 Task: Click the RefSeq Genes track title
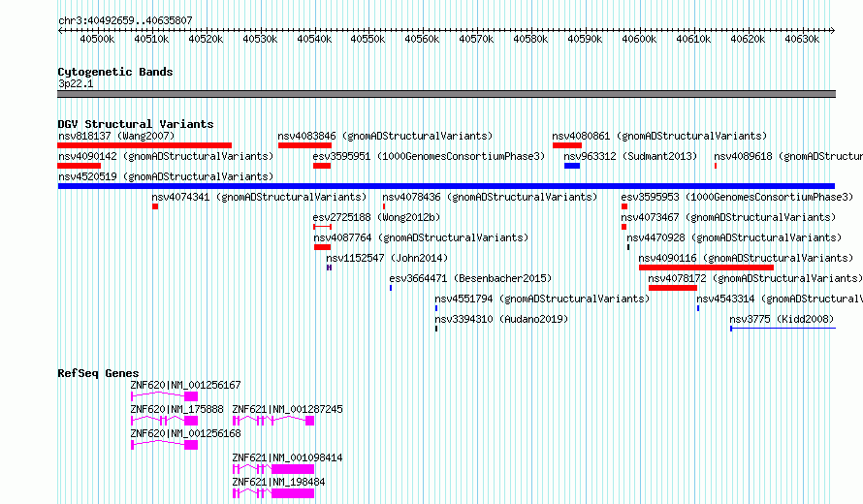pyautogui.click(x=98, y=373)
